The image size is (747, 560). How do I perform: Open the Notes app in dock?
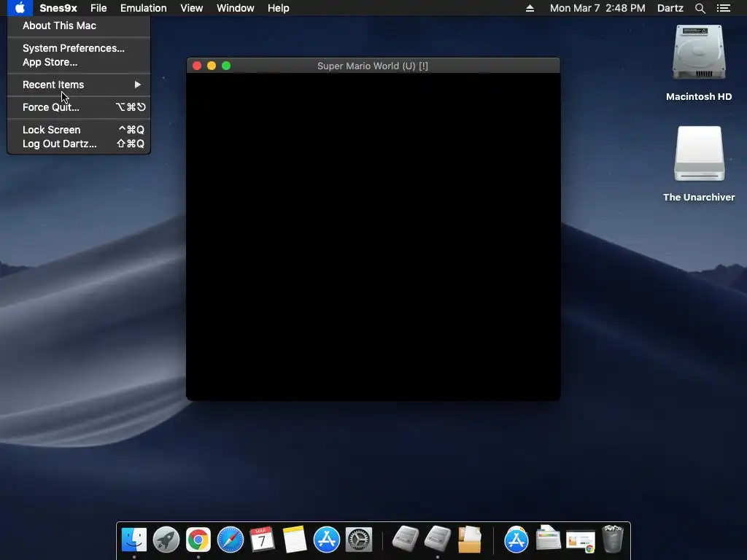[295, 540]
